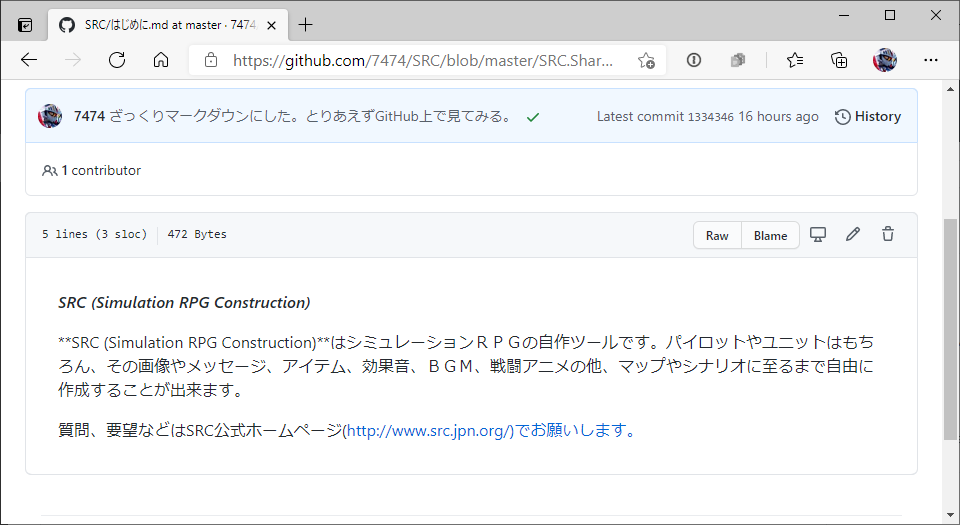Open the ざっくりマークダウンにした commit message
The height and width of the screenshot is (525, 960).
pos(312,116)
